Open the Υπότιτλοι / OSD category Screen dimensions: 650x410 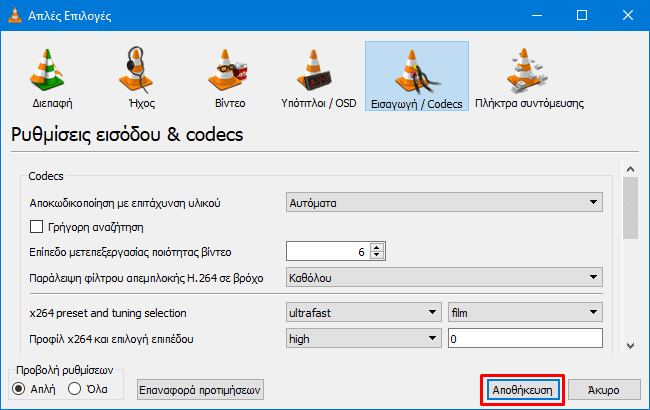318,77
